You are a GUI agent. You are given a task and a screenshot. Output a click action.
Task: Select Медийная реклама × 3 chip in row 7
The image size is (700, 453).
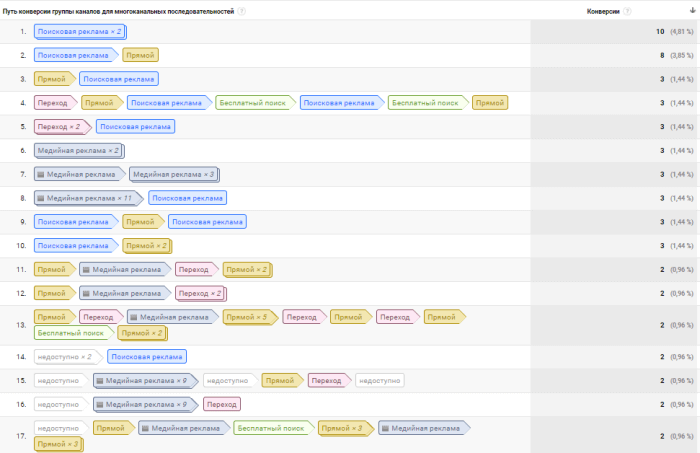175,175
